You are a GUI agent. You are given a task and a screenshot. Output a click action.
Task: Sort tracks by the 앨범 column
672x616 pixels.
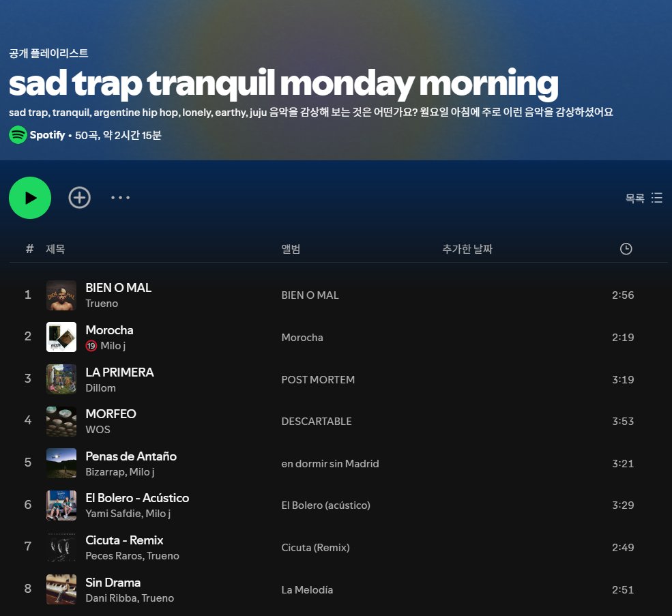point(289,249)
